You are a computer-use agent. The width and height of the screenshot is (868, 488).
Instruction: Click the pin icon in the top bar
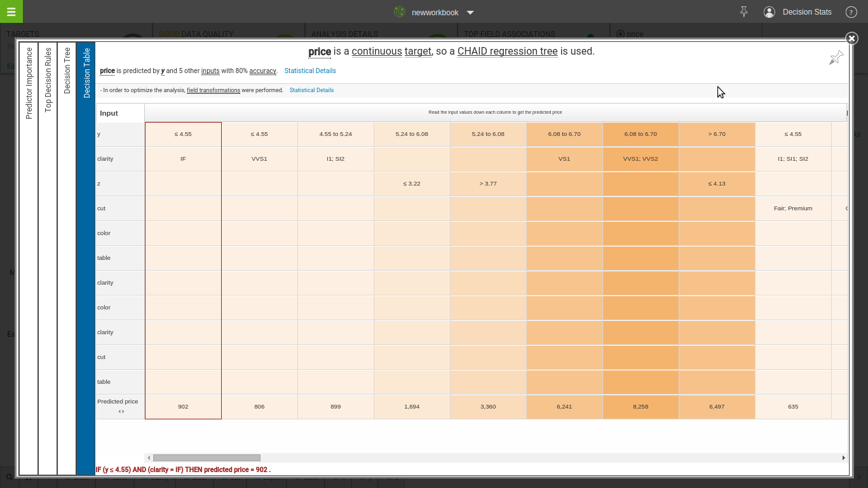[x=743, y=12]
